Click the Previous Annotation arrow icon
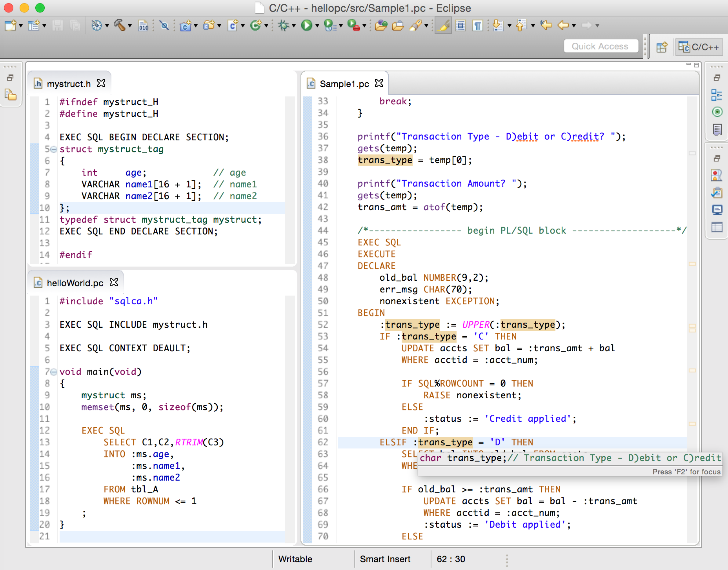This screenshot has width=728, height=570. pos(521,25)
